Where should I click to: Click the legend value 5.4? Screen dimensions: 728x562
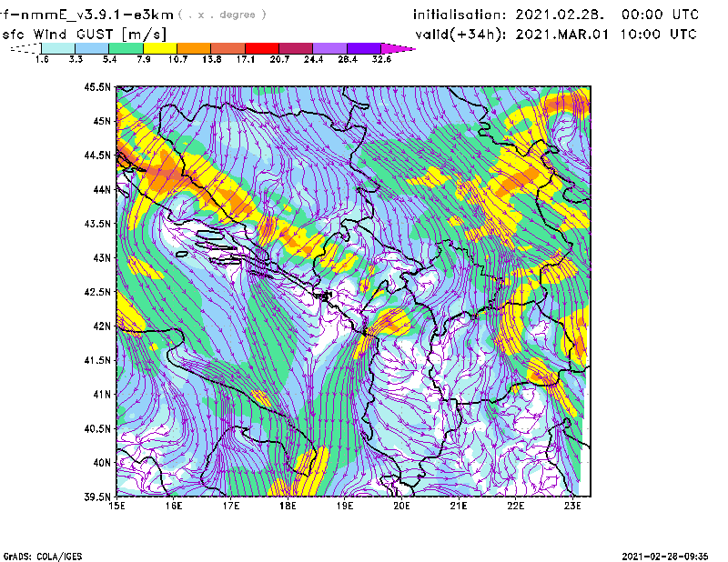[x=109, y=59]
